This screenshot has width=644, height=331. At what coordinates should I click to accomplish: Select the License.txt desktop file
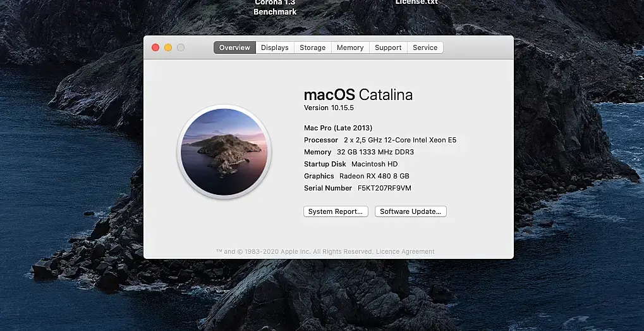click(x=416, y=3)
